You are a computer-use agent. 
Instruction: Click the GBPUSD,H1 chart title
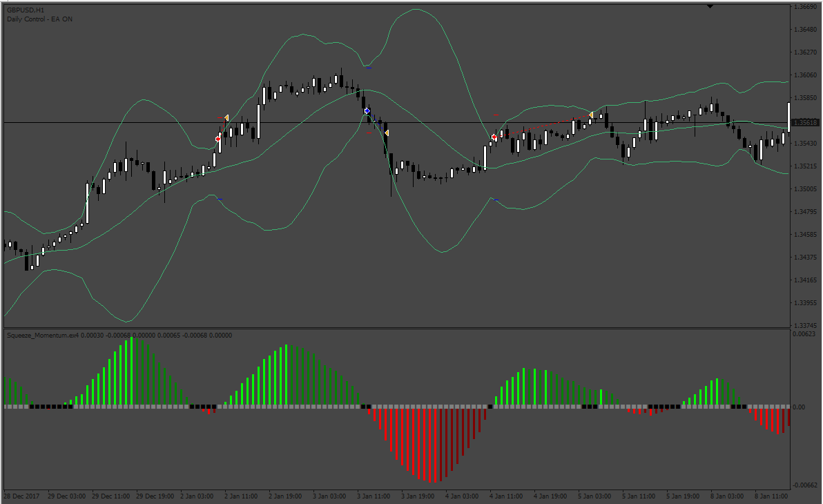pos(26,10)
